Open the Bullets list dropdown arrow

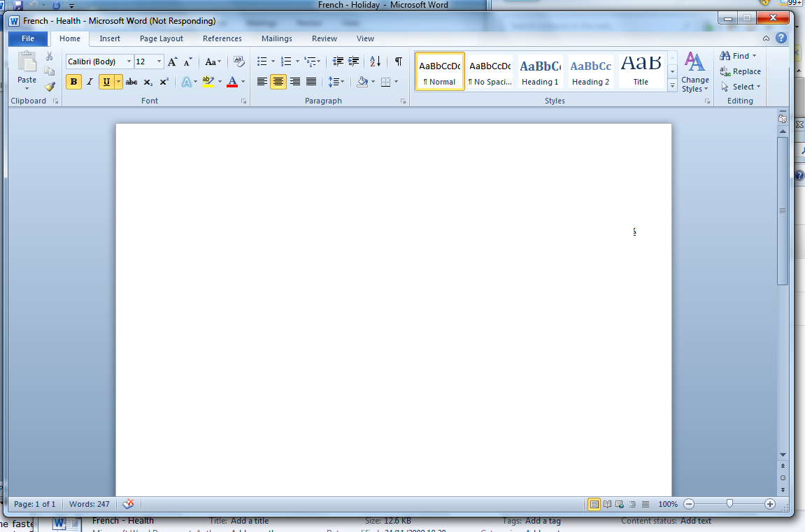coord(273,62)
